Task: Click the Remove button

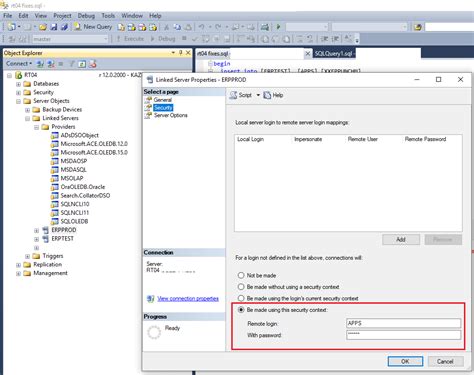Action: click(x=443, y=239)
